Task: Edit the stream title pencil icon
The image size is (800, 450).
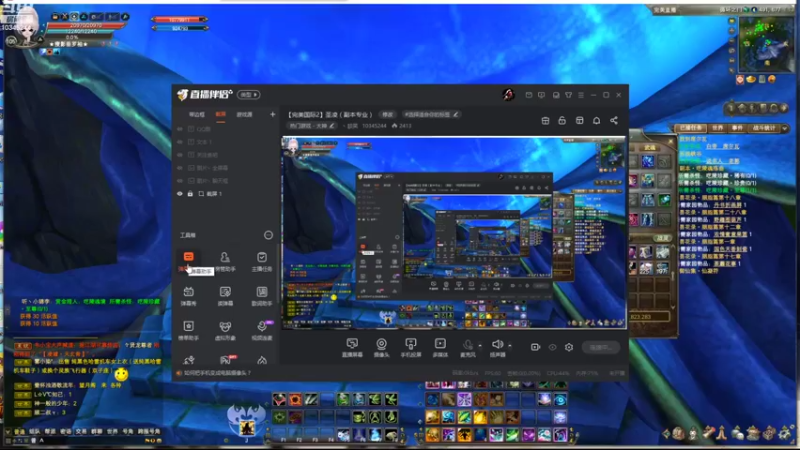Action: click(x=456, y=114)
